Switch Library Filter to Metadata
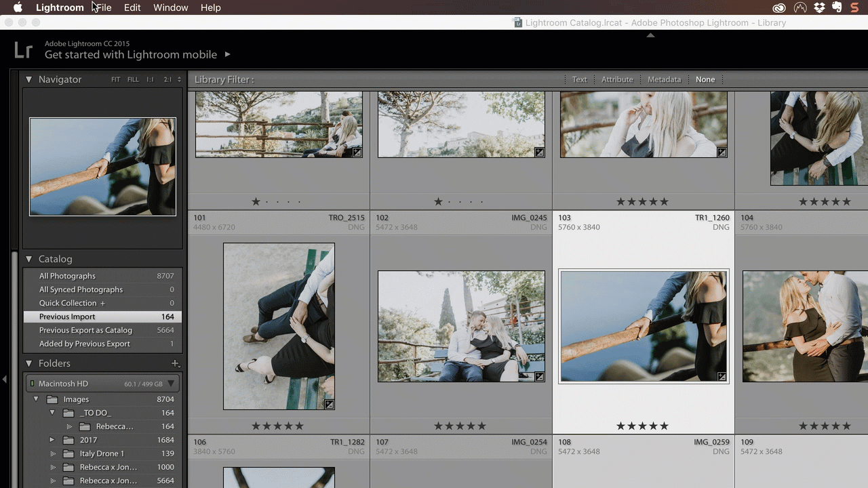This screenshot has height=488, width=868. pos(664,79)
